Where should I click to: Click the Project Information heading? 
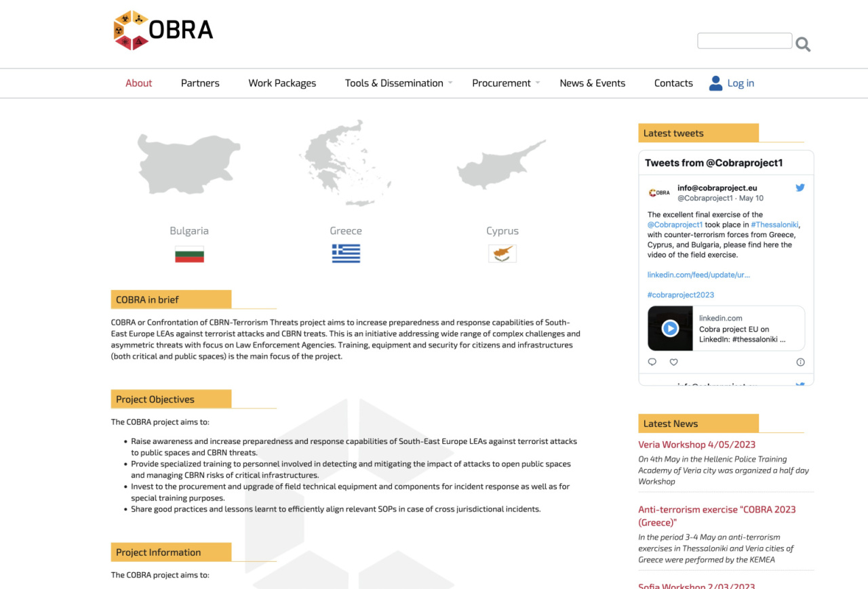(x=171, y=552)
